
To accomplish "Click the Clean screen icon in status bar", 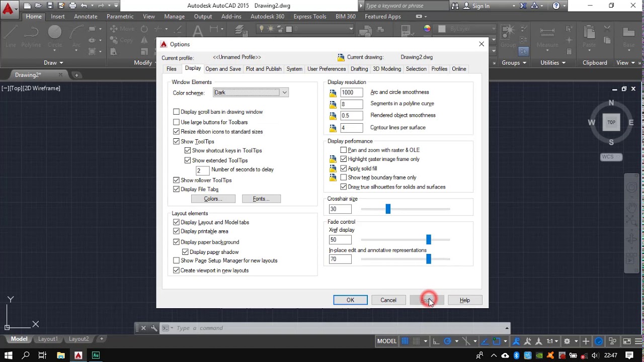I will click(626, 341).
